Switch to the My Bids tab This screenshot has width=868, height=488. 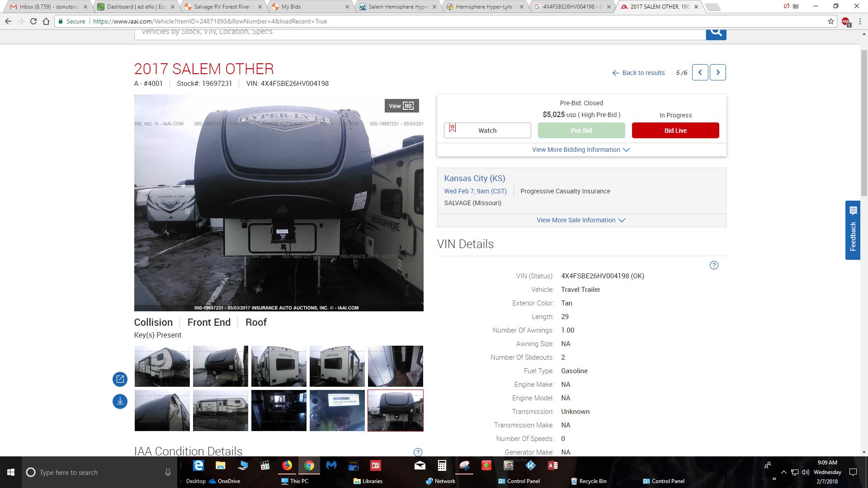pyautogui.click(x=311, y=7)
